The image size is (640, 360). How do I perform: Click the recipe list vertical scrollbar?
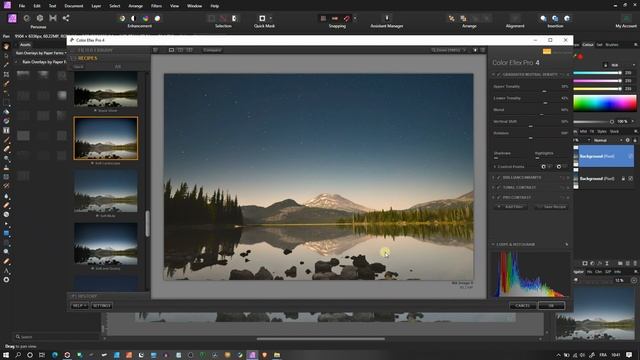(x=147, y=223)
